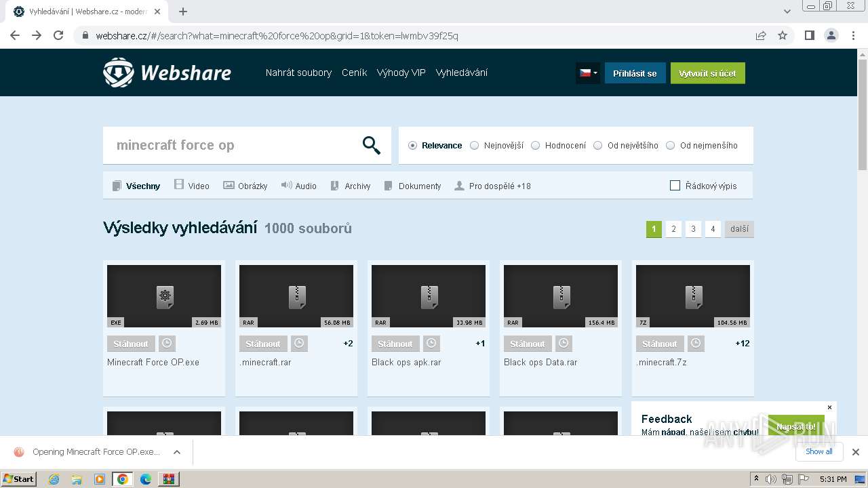868x488 pixels.
Task: Click the clock icon for Minecraft Force OP.exe
Action: pyautogui.click(x=167, y=344)
